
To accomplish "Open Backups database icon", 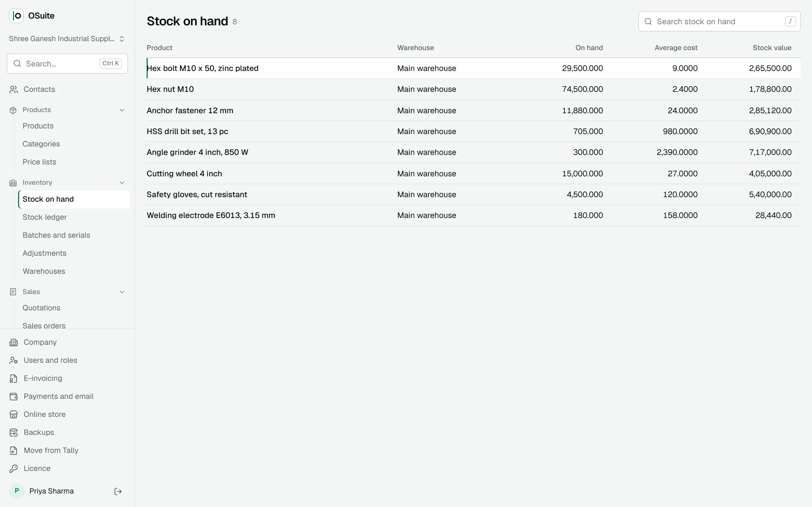I will (x=14, y=433).
